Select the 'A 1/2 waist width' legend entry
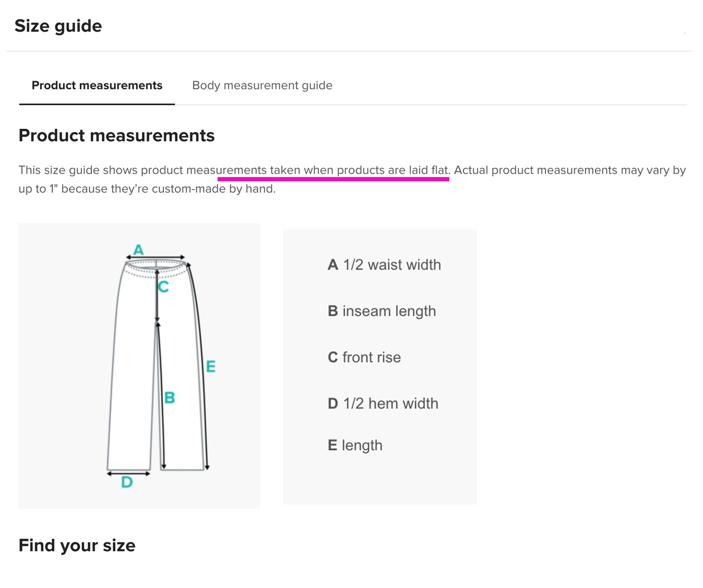This screenshot has width=703, height=588. pos(384,265)
